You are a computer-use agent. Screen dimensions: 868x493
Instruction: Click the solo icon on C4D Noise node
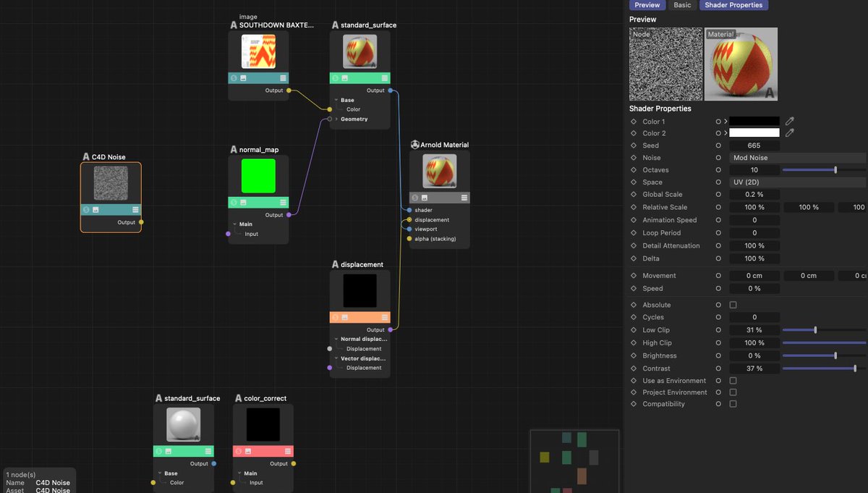(86, 210)
